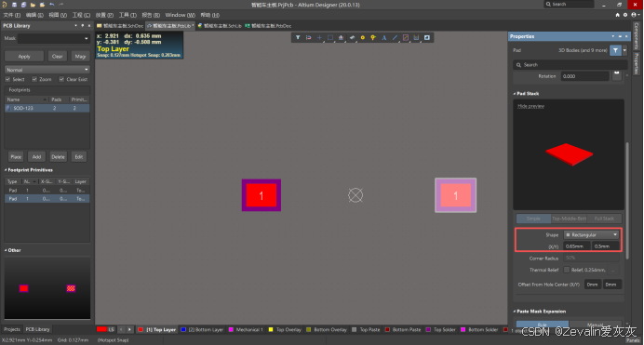
Task: Click the Undo arrow in title bar
Action: [52, 5]
